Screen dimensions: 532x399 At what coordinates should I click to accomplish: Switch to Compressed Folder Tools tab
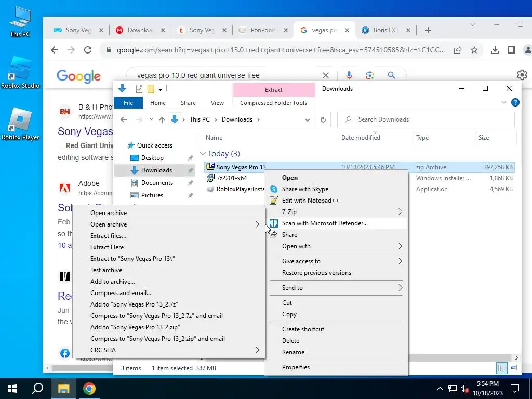click(273, 103)
